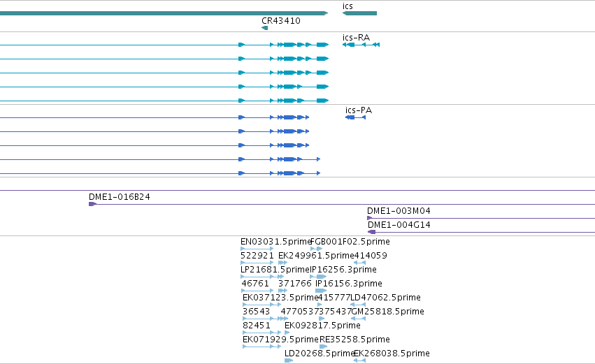Click the ics-PA label
595x364 pixels.
tap(359, 110)
